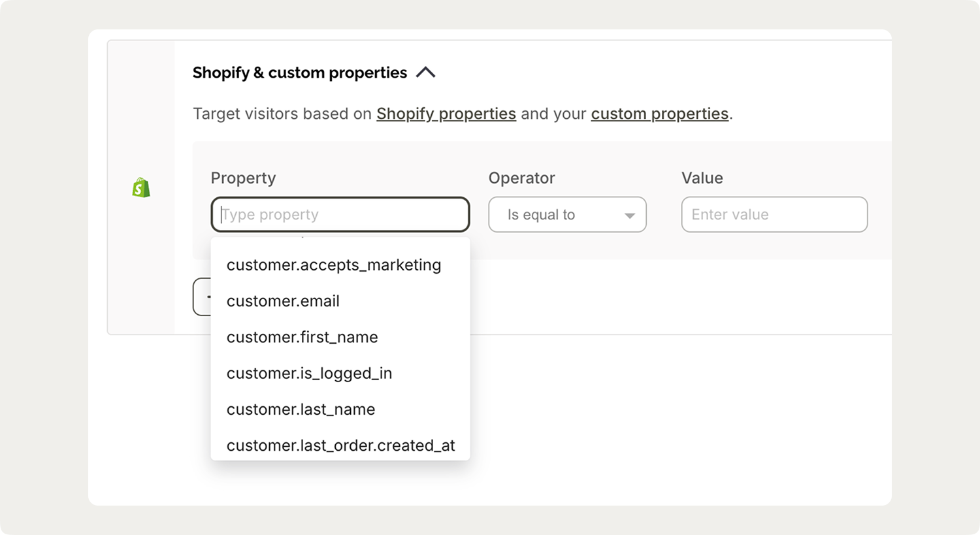Select the customer.is_logged_in option
Viewport: 980px width, 535px height.
[x=309, y=374]
